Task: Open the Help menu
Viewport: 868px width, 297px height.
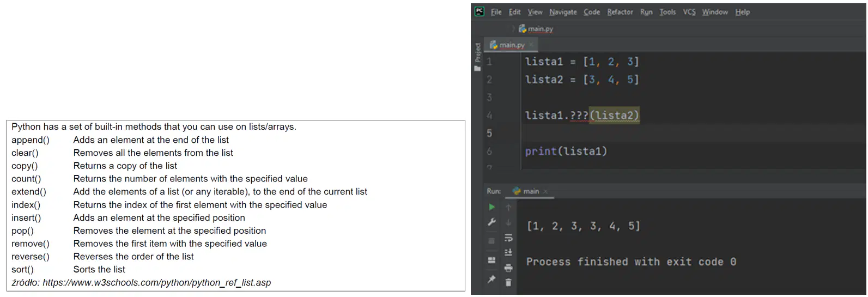Action: pyautogui.click(x=742, y=12)
